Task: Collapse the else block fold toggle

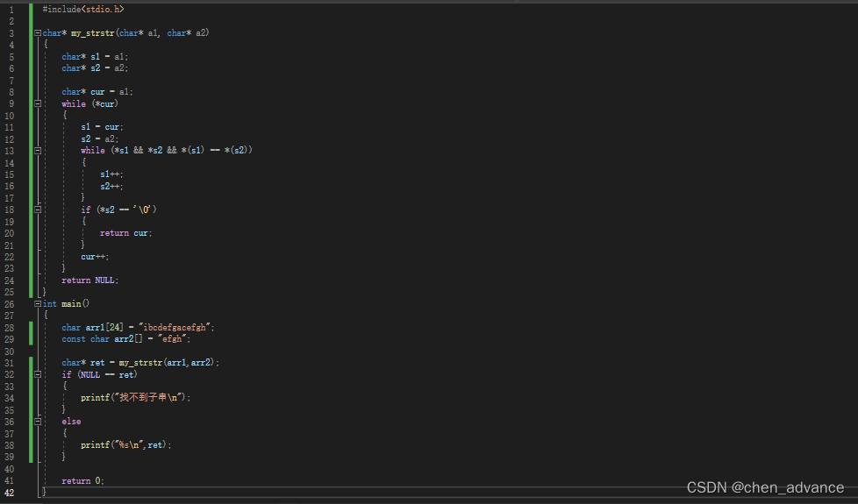Action: 38,422
